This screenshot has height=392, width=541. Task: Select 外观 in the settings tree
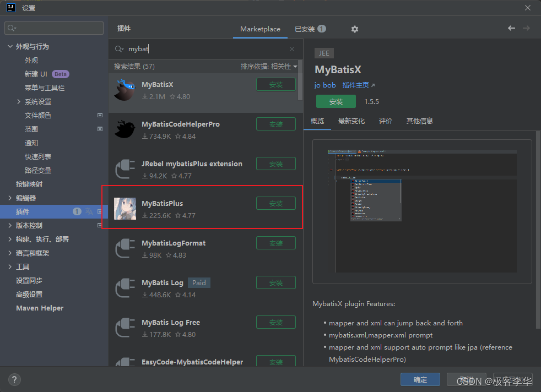point(31,60)
